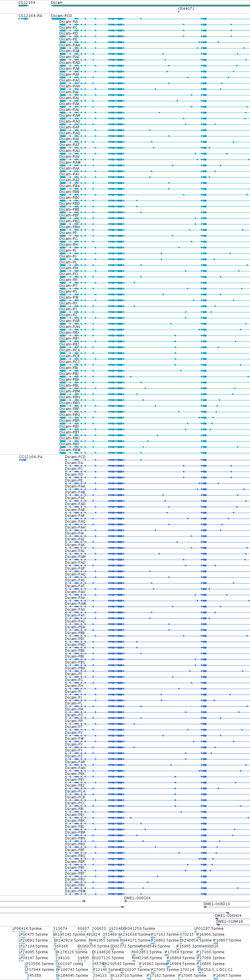Select transcript Dscam-RAW

click(x=70, y=163)
